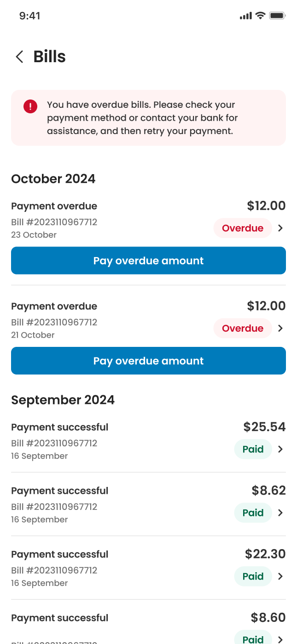Tap the Wi-Fi icon in status bar
Image resolution: width=297 pixels, height=644 pixels.
pos(261,16)
